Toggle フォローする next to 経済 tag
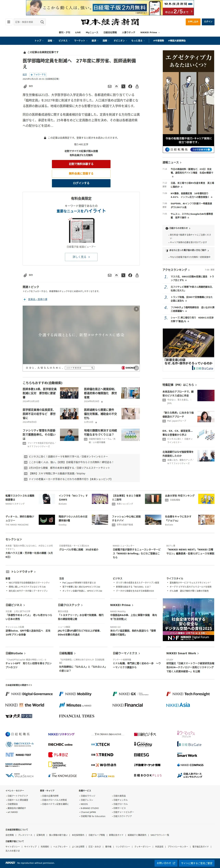The image size is (220, 868). click(38, 74)
